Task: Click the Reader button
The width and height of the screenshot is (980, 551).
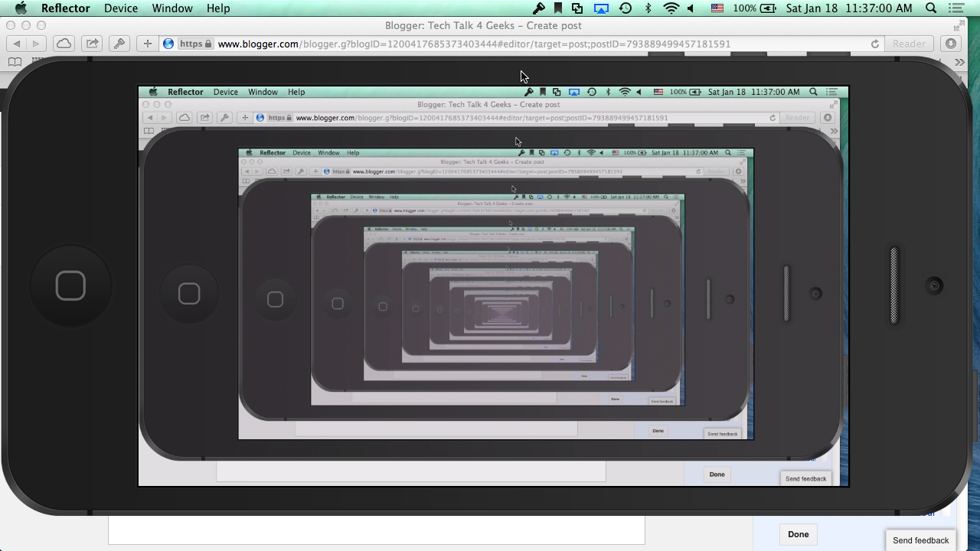Action: click(x=909, y=44)
